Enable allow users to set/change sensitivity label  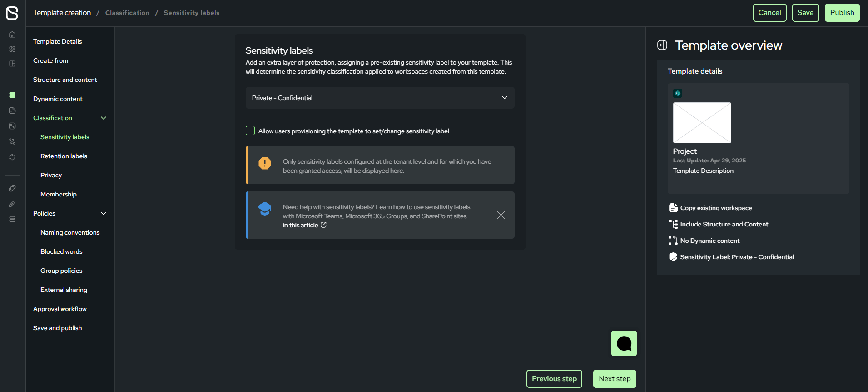(x=250, y=131)
